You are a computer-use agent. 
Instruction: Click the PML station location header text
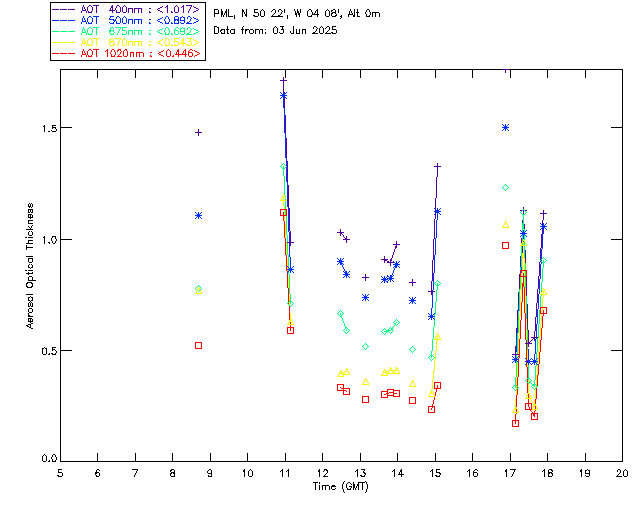(x=297, y=14)
